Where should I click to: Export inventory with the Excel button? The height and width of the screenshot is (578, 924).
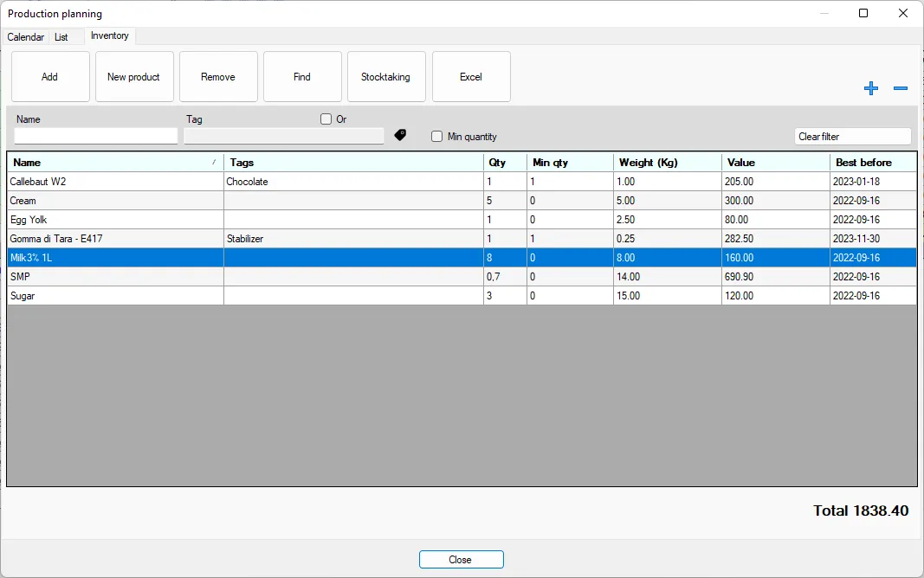[x=471, y=76]
